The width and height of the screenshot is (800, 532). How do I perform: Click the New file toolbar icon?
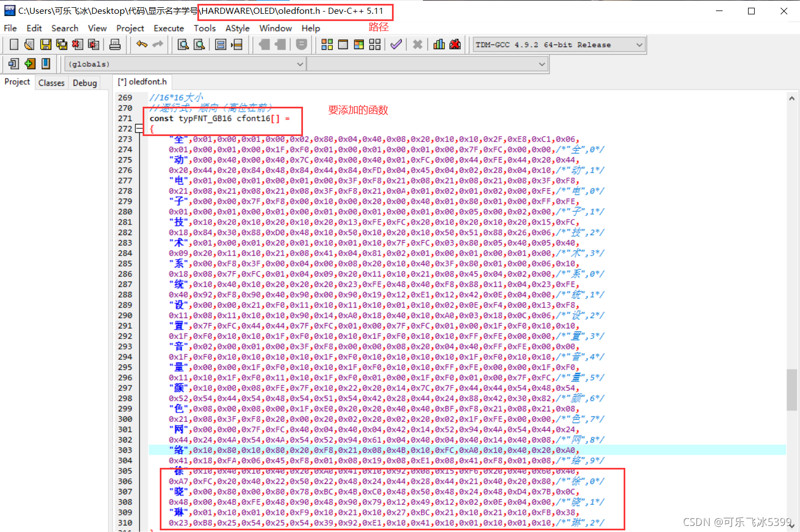tap(14, 45)
